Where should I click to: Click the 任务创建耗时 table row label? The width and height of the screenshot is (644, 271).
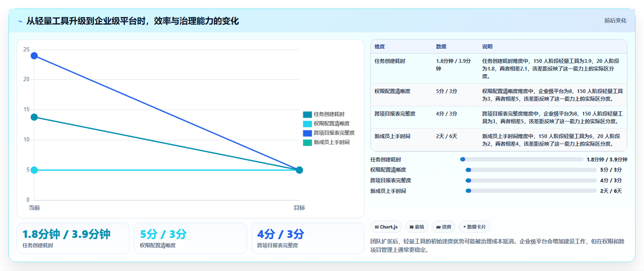pos(390,61)
